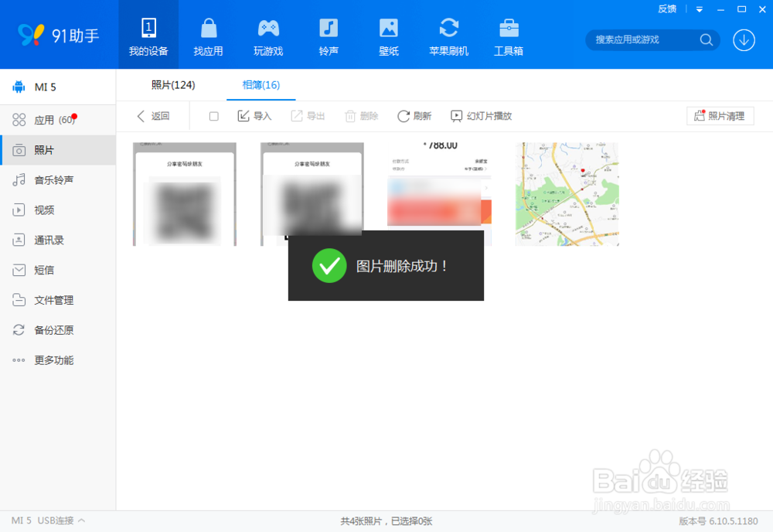Open the 苹果刷机 flashing tool icon
The height and width of the screenshot is (532, 773).
pos(448,35)
